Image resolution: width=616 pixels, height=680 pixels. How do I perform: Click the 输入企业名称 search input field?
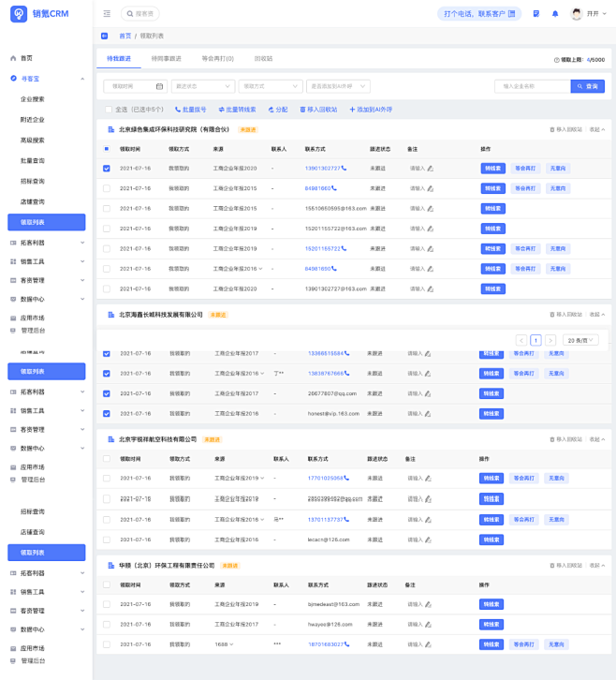532,86
